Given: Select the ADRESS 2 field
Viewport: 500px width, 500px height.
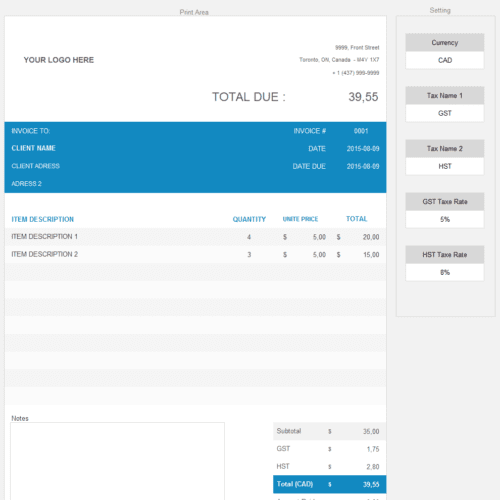Looking at the screenshot, I should coord(27,184).
